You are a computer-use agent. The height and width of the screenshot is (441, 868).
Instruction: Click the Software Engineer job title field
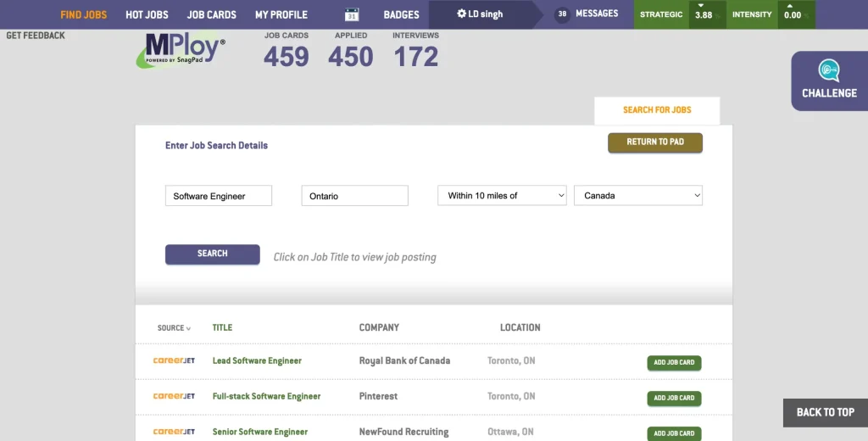[x=218, y=196]
